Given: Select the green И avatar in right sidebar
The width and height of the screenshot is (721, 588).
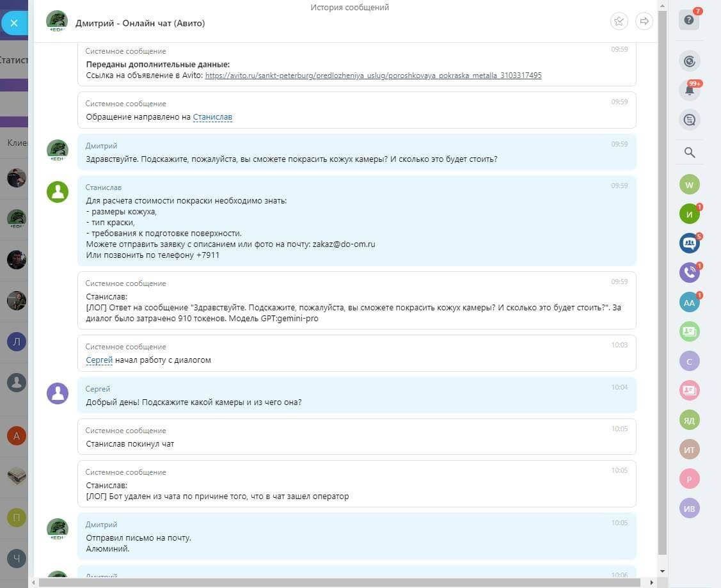Looking at the screenshot, I should coord(689,214).
